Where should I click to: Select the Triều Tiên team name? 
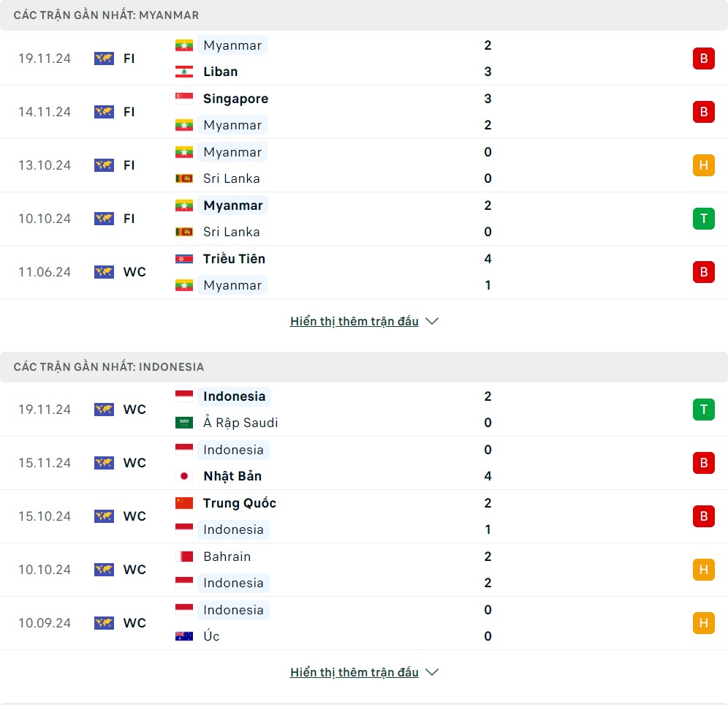pos(234,259)
